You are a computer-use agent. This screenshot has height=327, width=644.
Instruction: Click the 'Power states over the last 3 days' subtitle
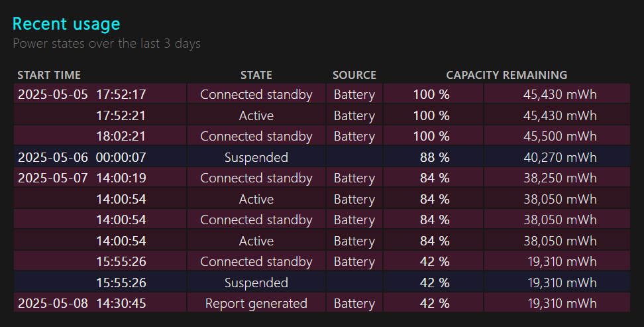pyautogui.click(x=107, y=44)
